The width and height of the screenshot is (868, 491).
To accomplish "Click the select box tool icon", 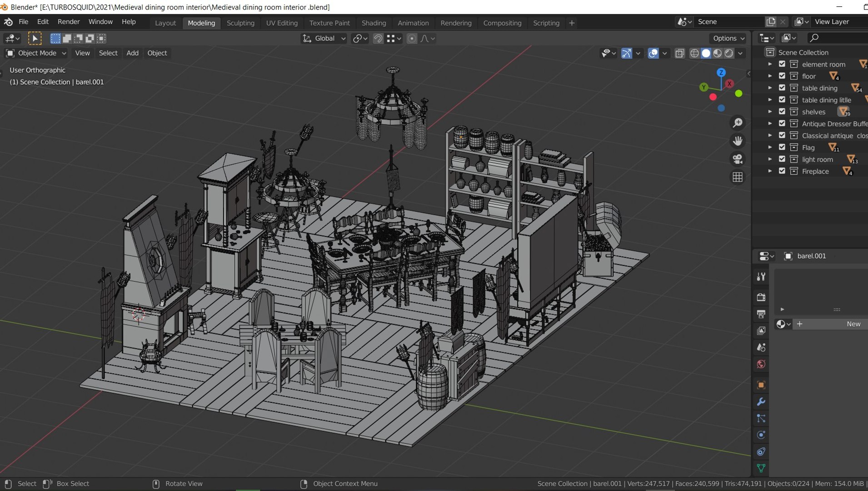I will pos(35,38).
